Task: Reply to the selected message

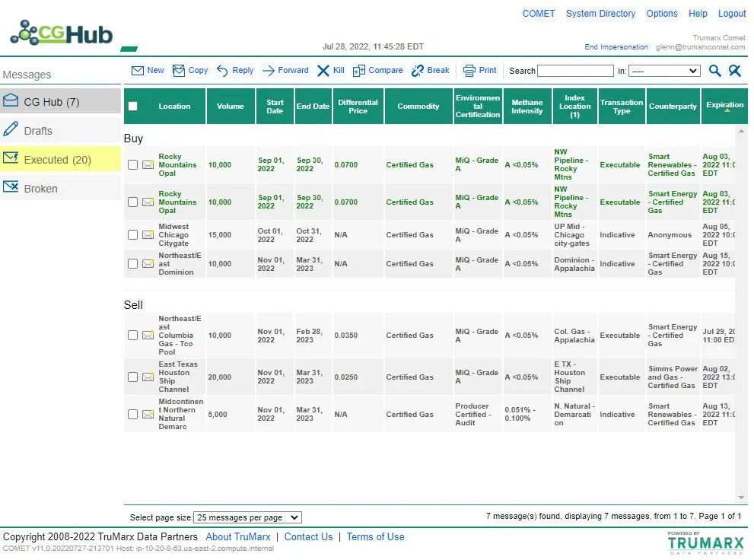Action: (x=235, y=70)
